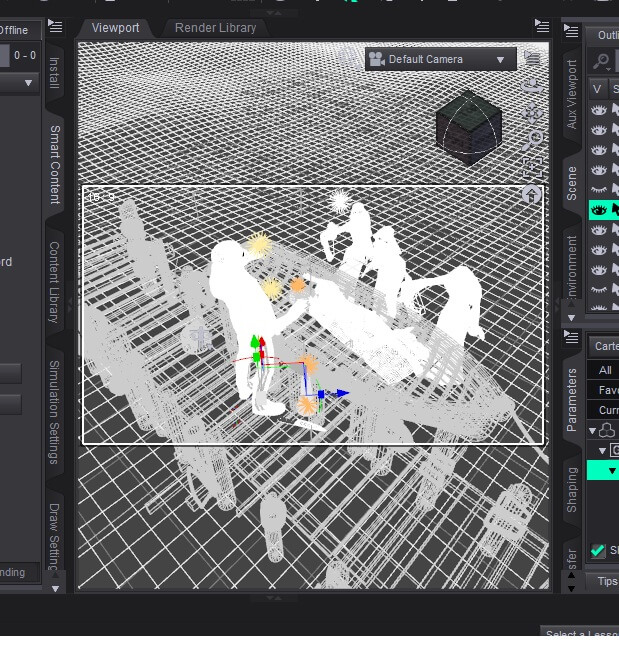
Task: Select the Pan view control
Action: point(532,113)
